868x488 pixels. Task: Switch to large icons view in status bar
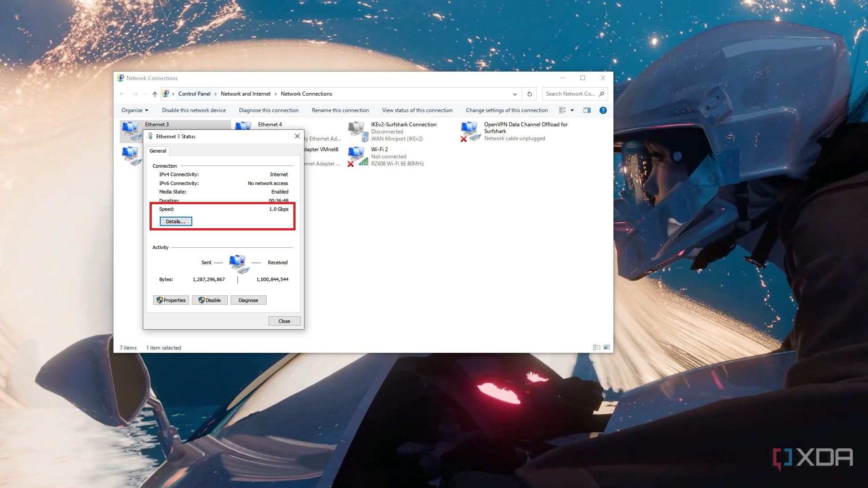click(607, 347)
